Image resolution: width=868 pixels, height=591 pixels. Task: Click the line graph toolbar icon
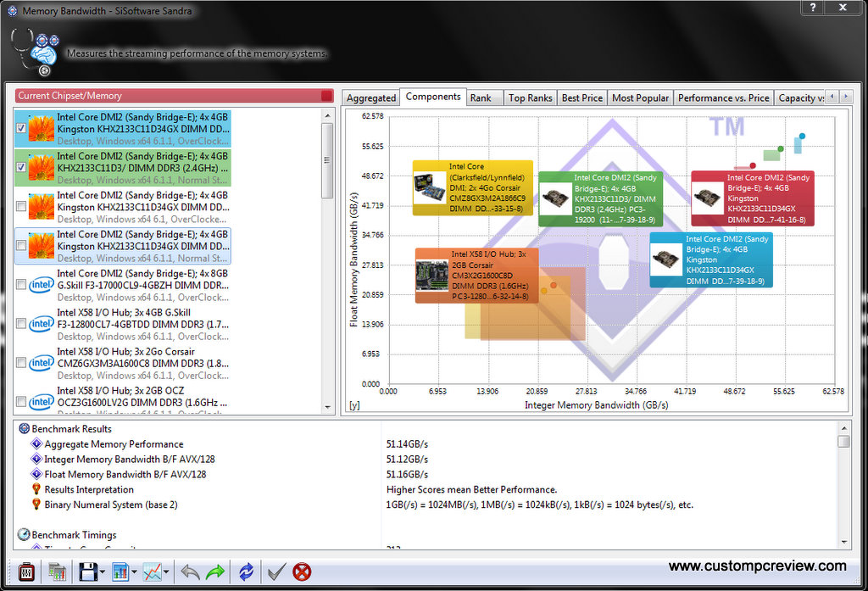tap(153, 571)
